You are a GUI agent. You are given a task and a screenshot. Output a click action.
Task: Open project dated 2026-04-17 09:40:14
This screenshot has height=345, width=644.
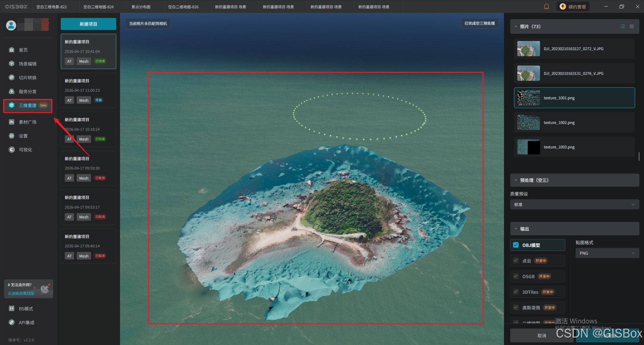pyautogui.click(x=88, y=246)
